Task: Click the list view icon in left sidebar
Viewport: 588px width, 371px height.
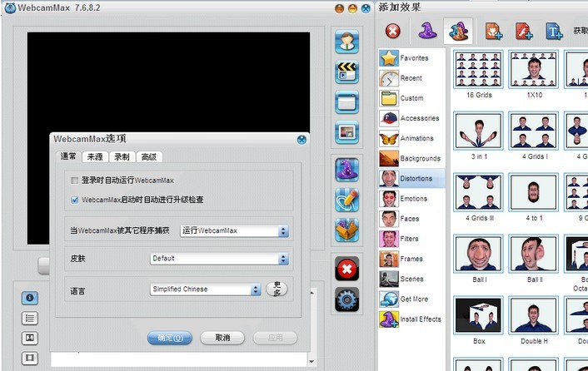Action: click(30, 319)
